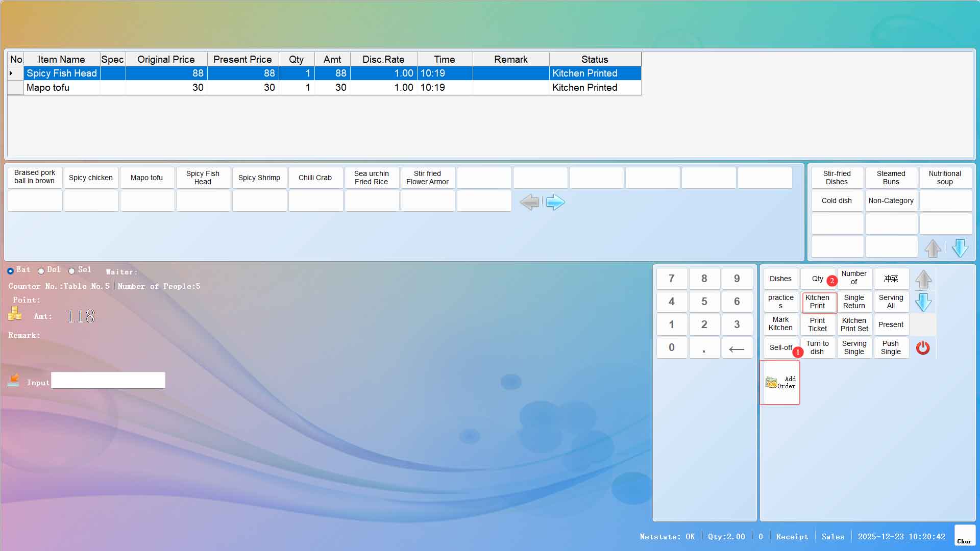
Task: Click the gold coins amount icon
Action: pyautogui.click(x=15, y=314)
